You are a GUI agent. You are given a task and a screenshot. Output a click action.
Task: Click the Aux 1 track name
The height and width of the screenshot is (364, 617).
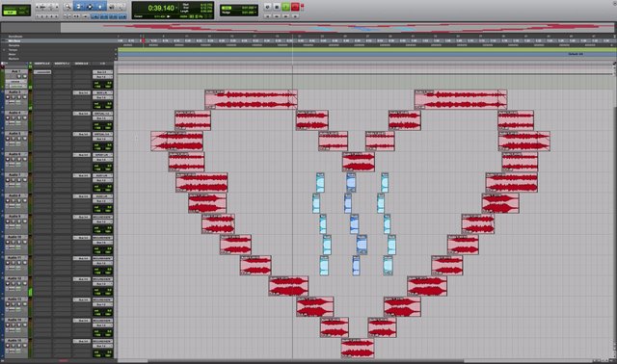click(15, 71)
